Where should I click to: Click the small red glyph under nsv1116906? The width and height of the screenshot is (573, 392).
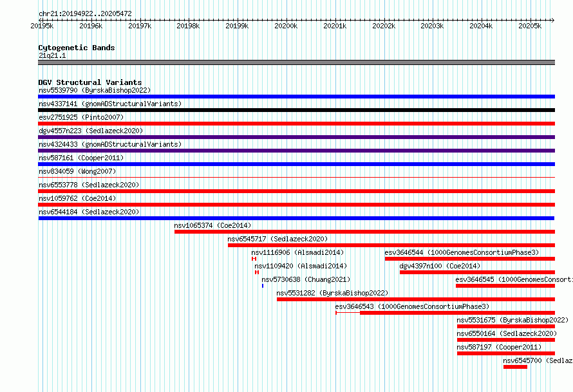point(254,259)
